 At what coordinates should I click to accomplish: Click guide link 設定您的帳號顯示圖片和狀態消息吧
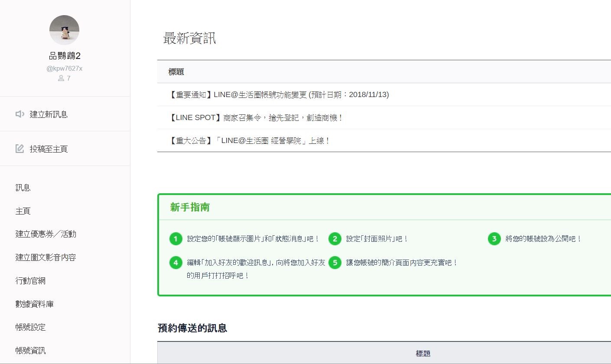253,239
